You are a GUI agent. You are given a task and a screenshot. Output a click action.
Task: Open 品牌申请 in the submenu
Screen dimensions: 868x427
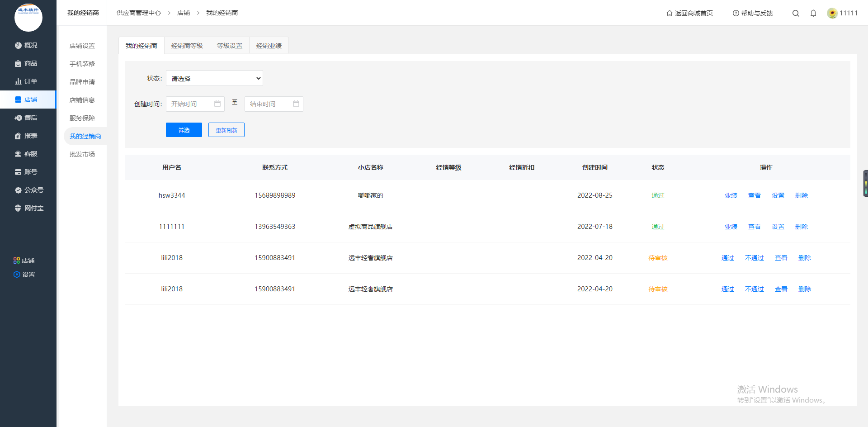click(82, 82)
